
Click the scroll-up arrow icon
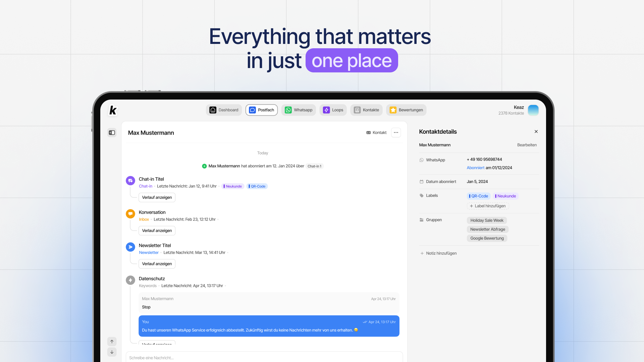[112, 341]
